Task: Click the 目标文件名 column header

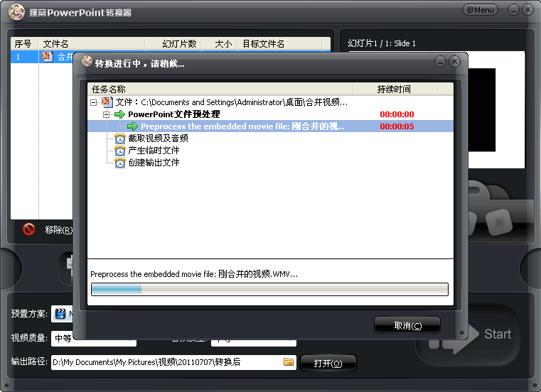Action: point(280,43)
